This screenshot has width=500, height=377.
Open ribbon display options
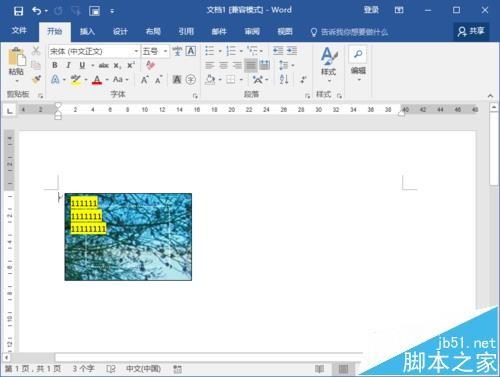point(399,10)
